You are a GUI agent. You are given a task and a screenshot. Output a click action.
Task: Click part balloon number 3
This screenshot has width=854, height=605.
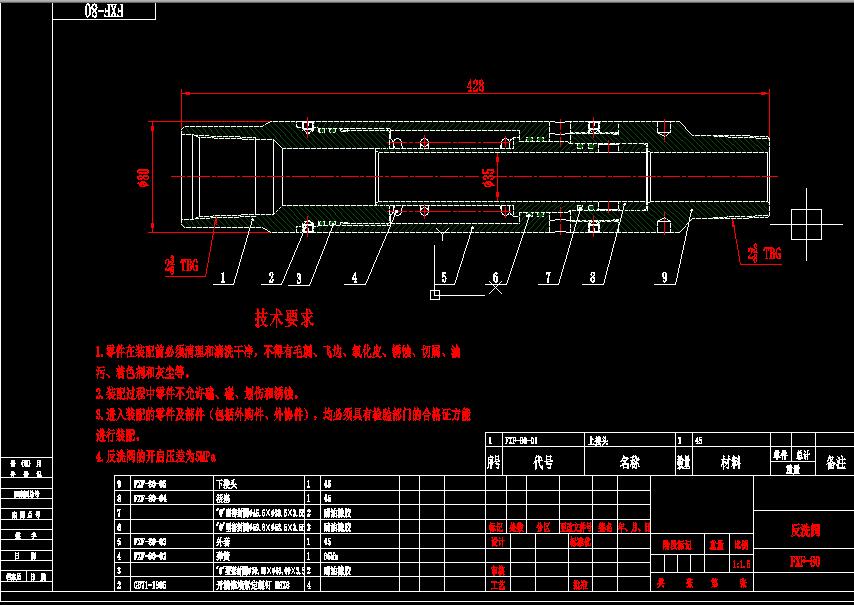[x=299, y=278]
